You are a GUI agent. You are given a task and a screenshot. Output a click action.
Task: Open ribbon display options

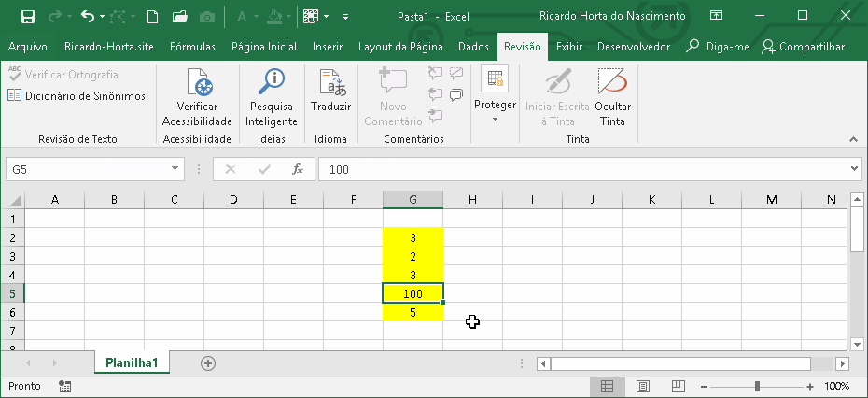click(716, 16)
